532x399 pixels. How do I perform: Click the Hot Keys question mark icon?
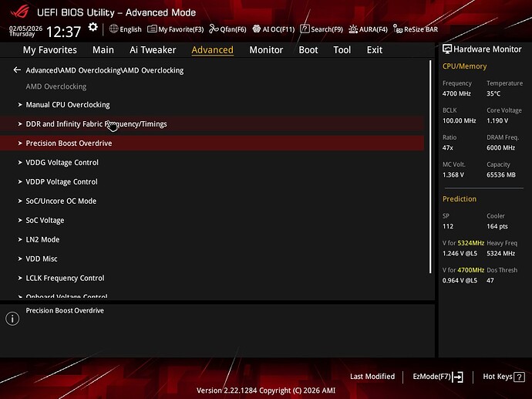tap(519, 377)
